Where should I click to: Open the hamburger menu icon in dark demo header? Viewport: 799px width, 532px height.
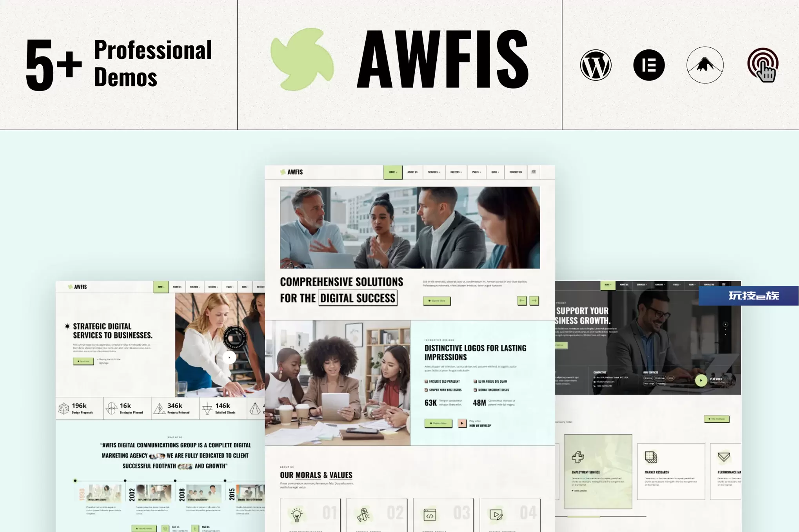click(x=724, y=284)
